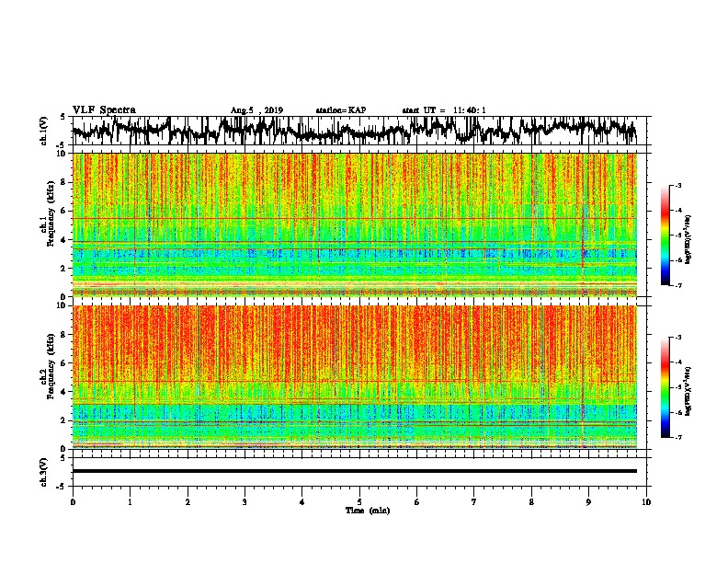Click the "1" tick on the time axis
The image size is (728, 563).
(x=130, y=502)
